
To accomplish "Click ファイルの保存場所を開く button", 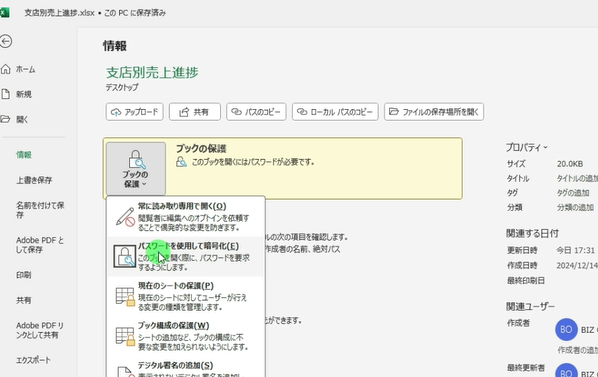I will [x=434, y=112].
